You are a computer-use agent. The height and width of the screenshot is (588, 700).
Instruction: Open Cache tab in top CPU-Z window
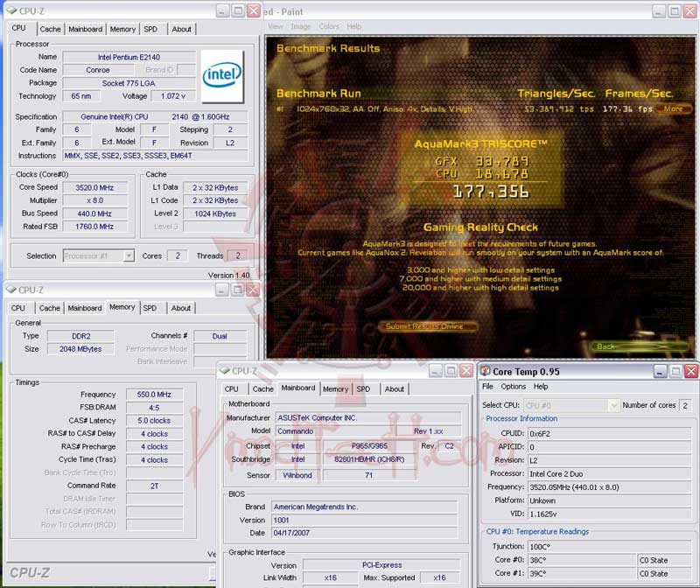[x=50, y=29]
